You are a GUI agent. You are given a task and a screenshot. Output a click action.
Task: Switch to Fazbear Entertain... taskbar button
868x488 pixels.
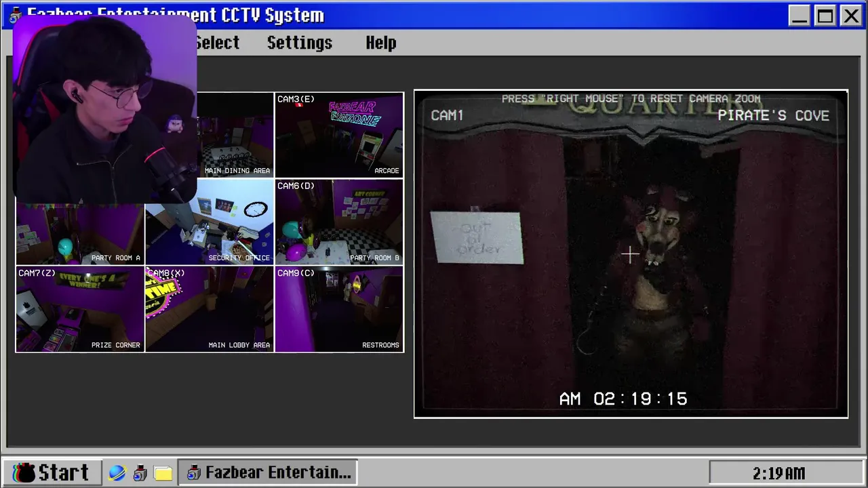[x=268, y=472]
